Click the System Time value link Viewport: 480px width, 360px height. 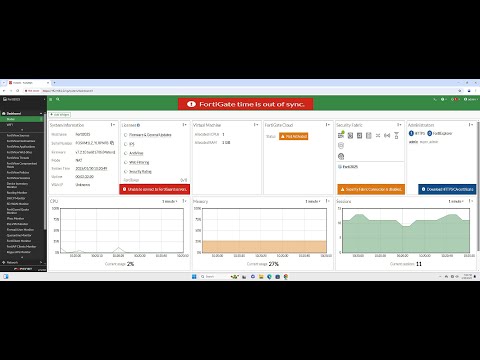(x=91, y=169)
